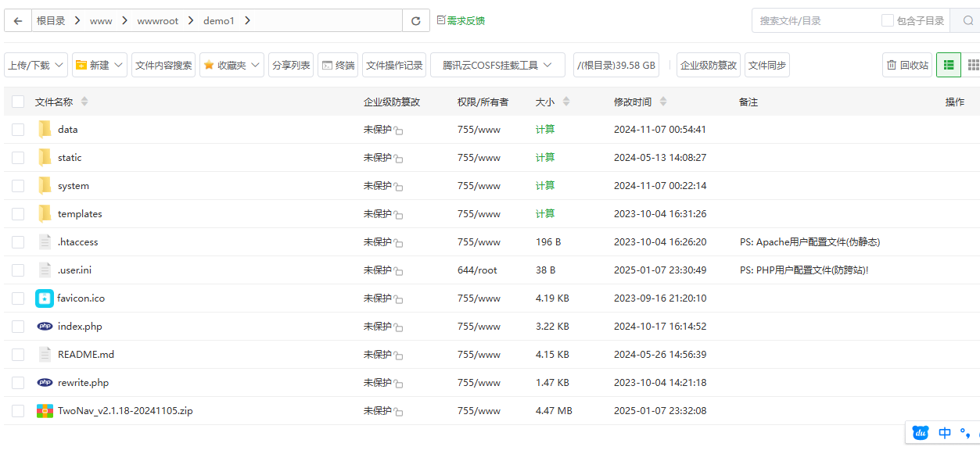The height and width of the screenshot is (461, 980).
Task: Refresh the directory listing
Action: click(415, 21)
